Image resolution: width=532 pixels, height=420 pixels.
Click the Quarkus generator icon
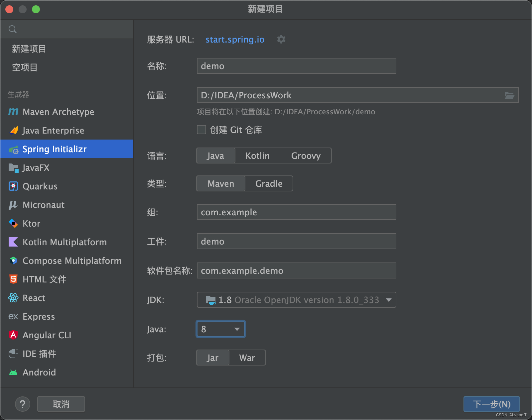coord(13,186)
